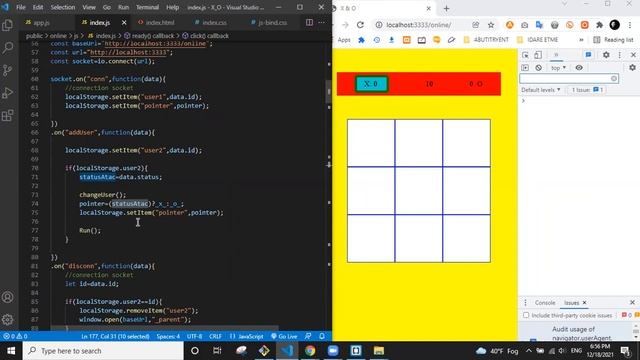Open the Apps bookmarks shortcut

(x=344, y=40)
